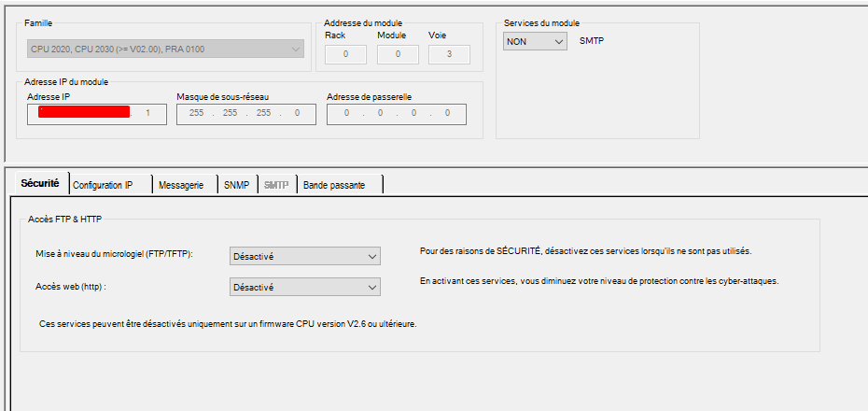Click the greyed-out SMTP tab
Image resolution: width=868 pixels, height=411 pixels.
275,185
